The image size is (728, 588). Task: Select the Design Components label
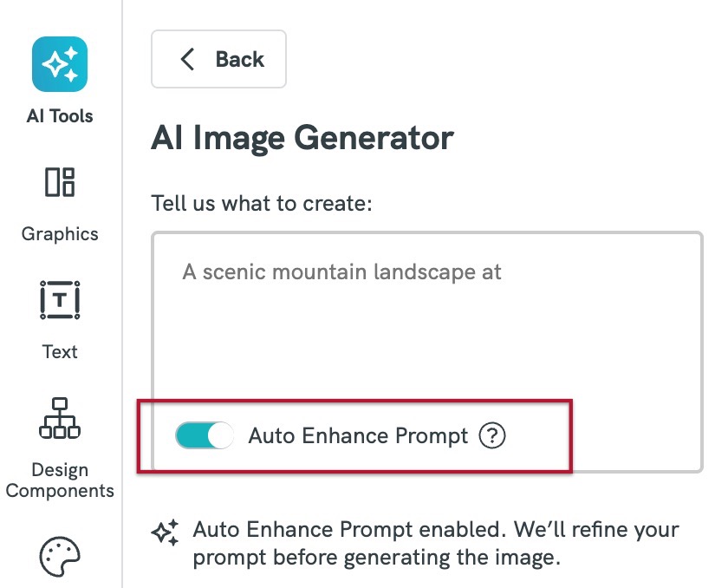(60, 480)
